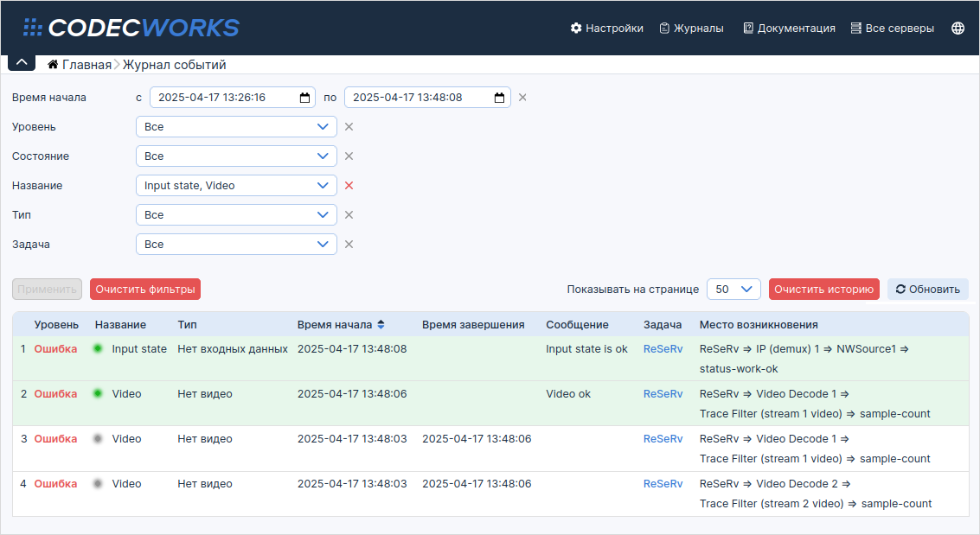Expand the Уровень dropdown

tap(236, 127)
